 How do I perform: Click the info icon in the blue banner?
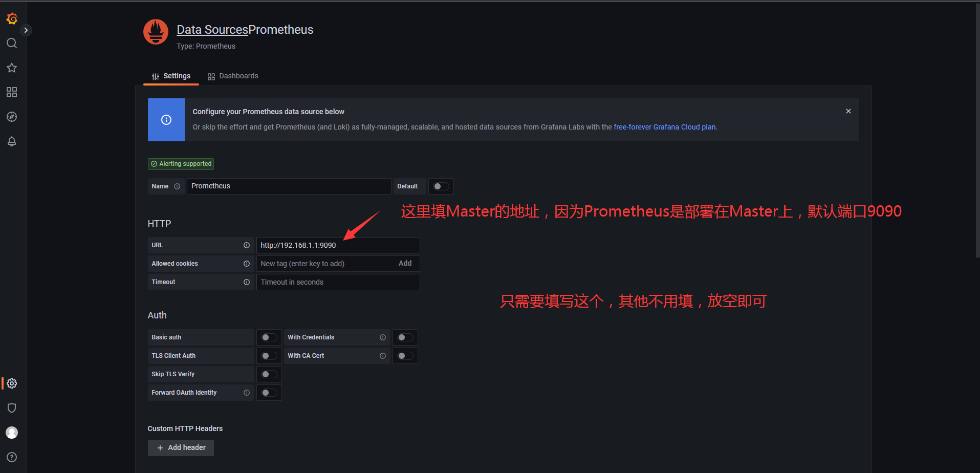click(x=166, y=120)
